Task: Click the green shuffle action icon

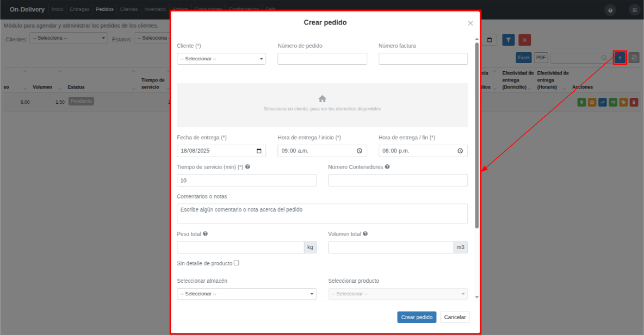Action: coord(613,102)
